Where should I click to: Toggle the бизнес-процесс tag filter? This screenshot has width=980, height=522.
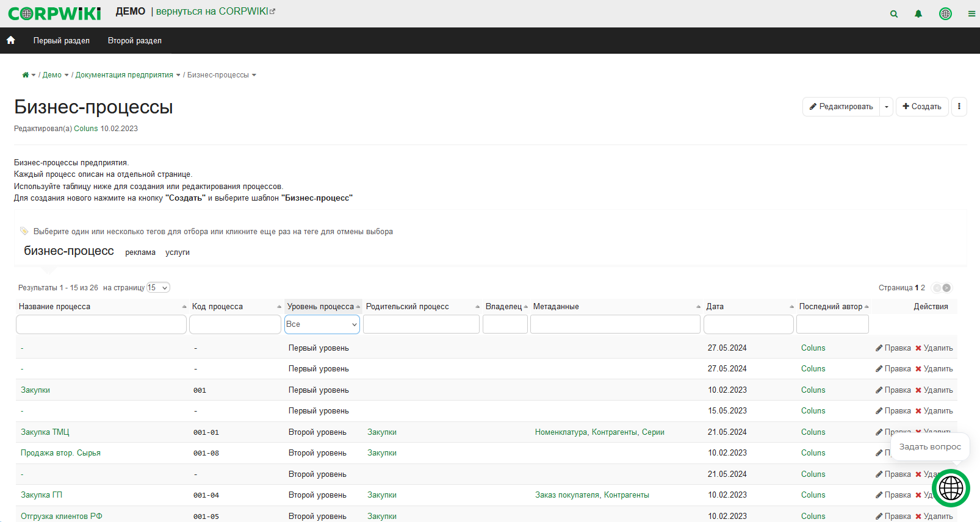[x=69, y=251]
